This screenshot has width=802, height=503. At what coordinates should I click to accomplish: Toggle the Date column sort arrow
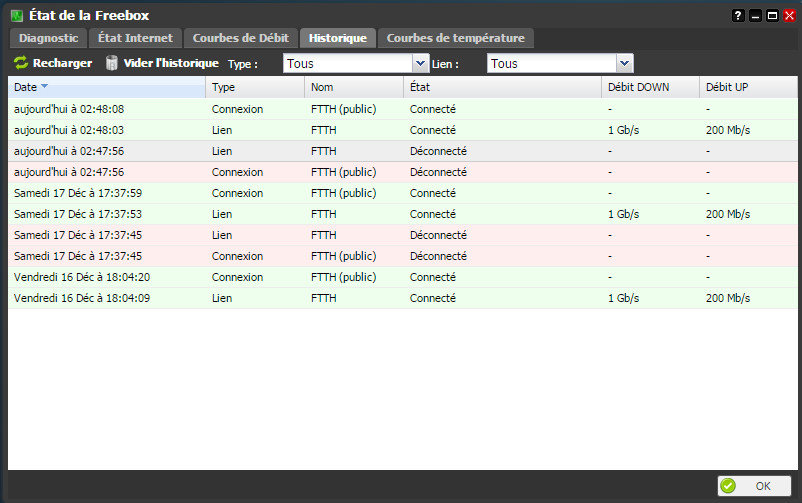(44, 86)
